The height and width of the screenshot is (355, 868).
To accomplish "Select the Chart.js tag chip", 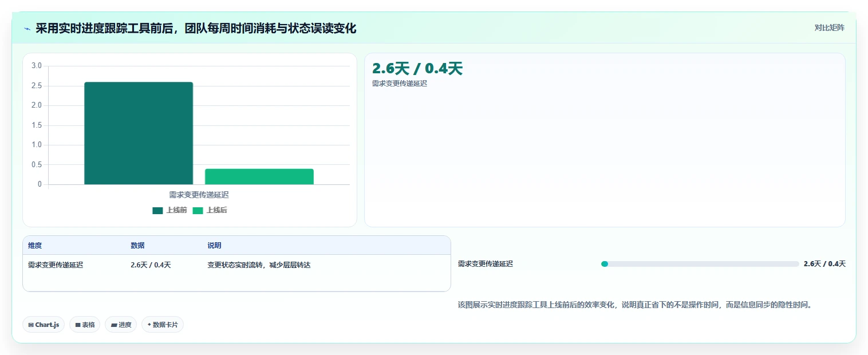I will click(44, 325).
